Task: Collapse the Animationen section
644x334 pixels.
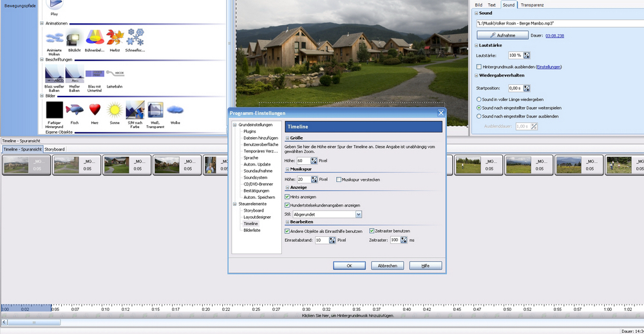Action: pos(42,23)
